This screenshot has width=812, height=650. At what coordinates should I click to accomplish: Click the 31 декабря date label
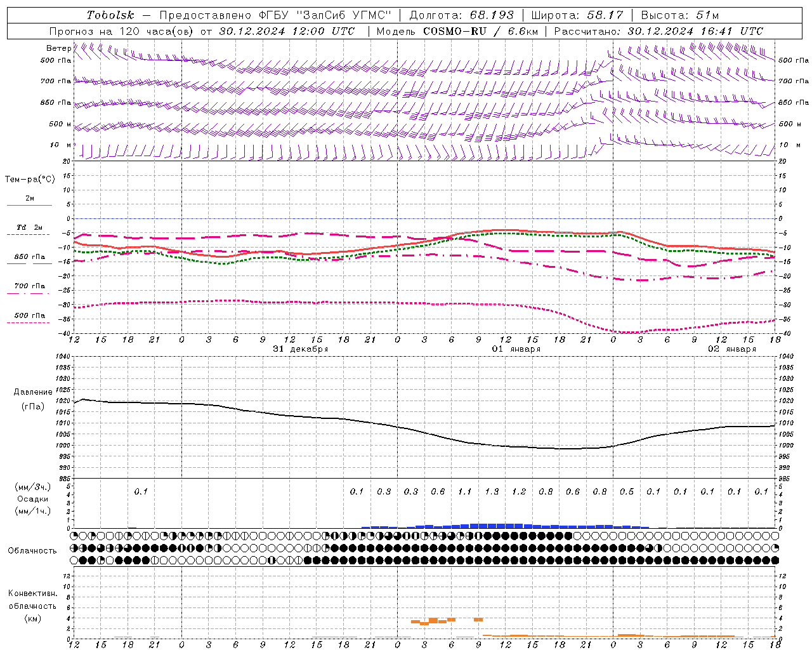(300, 349)
